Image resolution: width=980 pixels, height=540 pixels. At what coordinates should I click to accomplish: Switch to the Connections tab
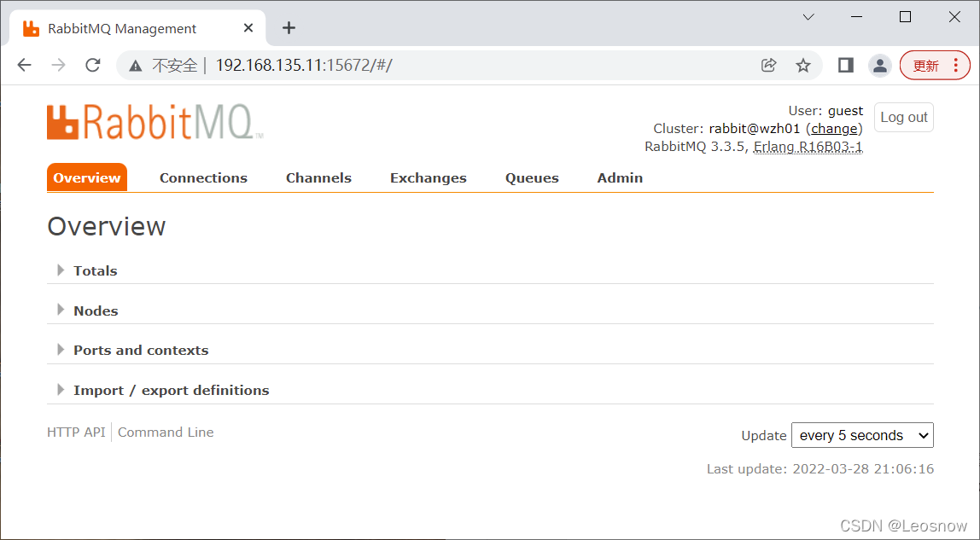tap(204, 178)
